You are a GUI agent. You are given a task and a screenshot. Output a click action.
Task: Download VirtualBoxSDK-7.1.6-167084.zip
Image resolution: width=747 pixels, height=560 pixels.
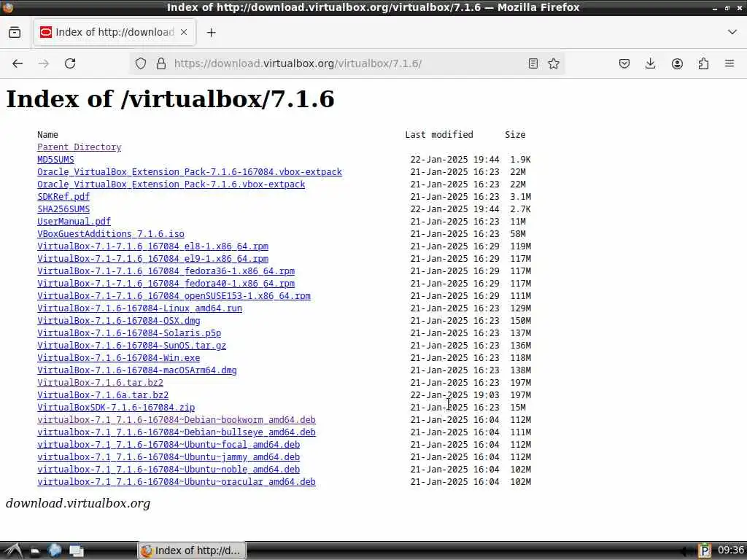coord(116,407)
